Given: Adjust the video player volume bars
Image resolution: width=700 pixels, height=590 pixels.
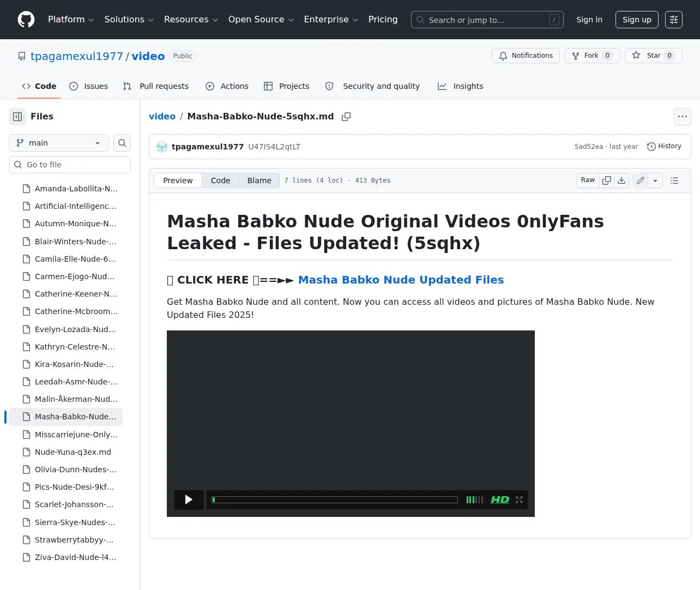Looking at the screenshot, I should [x=474, y=499].
